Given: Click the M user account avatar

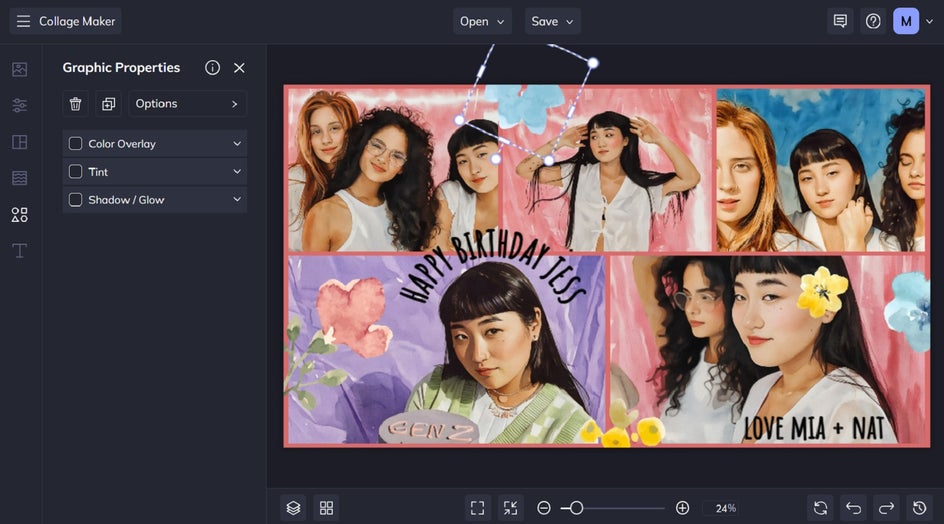Looking at the screenshot, I should point(905,21).
